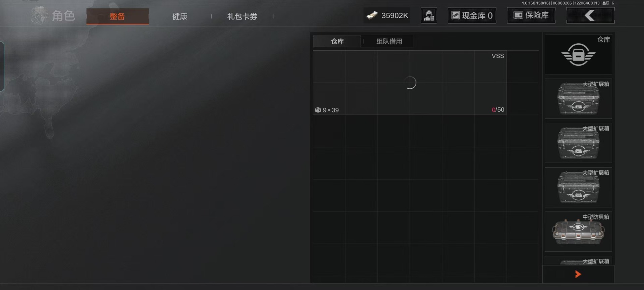This screenshot has height=290, width=644.
Task: Switch to the 健康 tab
Action: [x=180, y=16]
